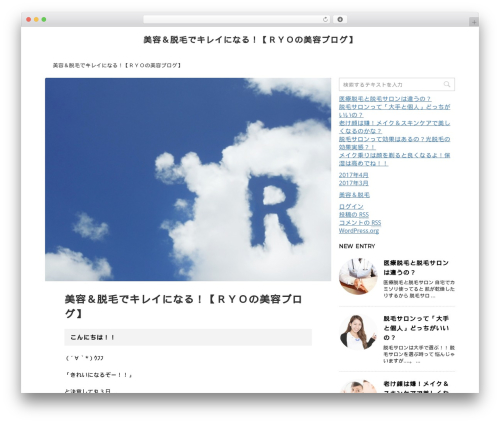Open the WordPress.org link

coord(359,231)
